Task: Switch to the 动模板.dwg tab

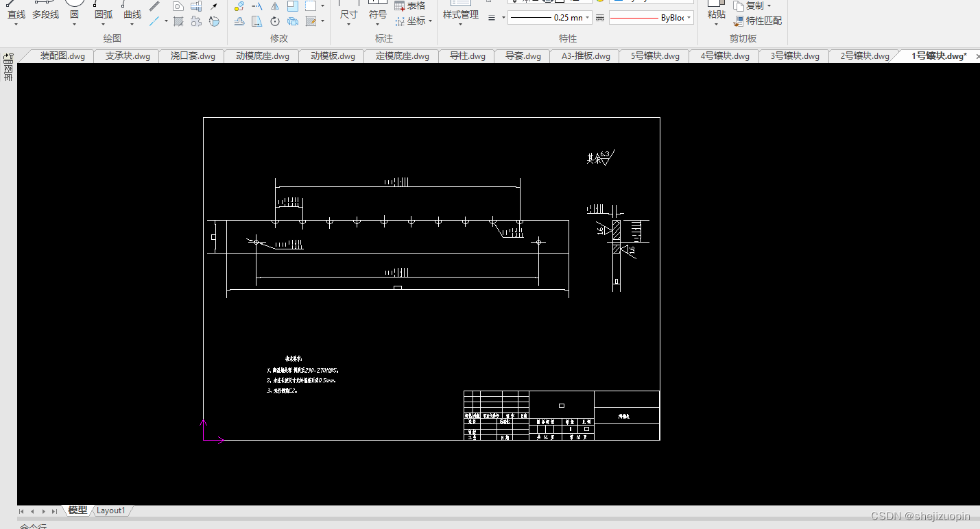Action: (x=333, y=56)
